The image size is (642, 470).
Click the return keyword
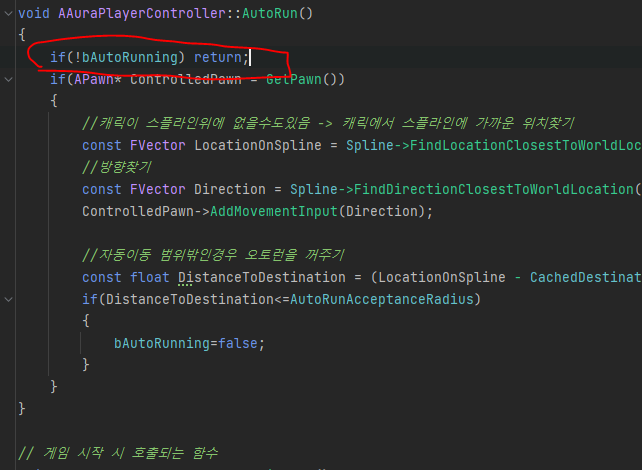tap(218, 57)
